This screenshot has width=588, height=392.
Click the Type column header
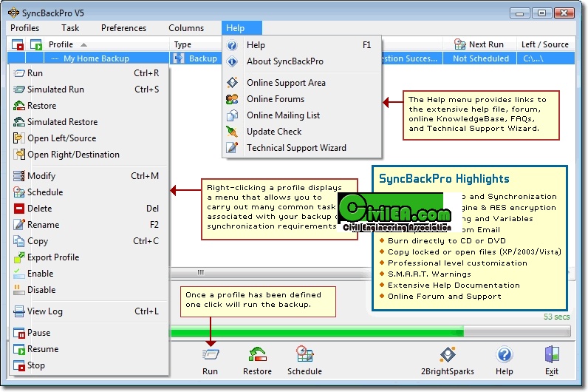click(x=196, y=44)
